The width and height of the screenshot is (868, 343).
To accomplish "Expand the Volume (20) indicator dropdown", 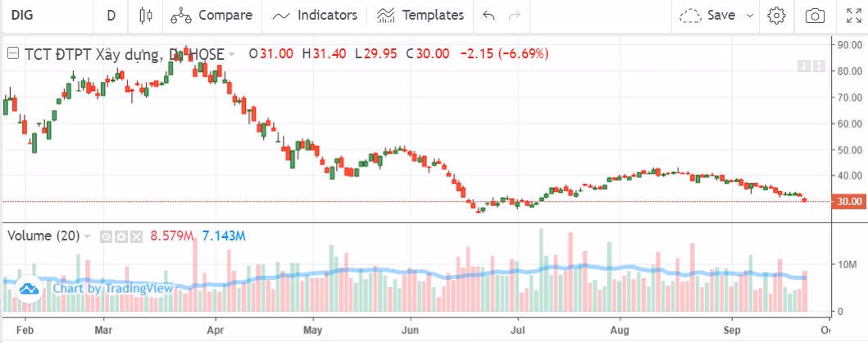I will [x=88, y=236].
